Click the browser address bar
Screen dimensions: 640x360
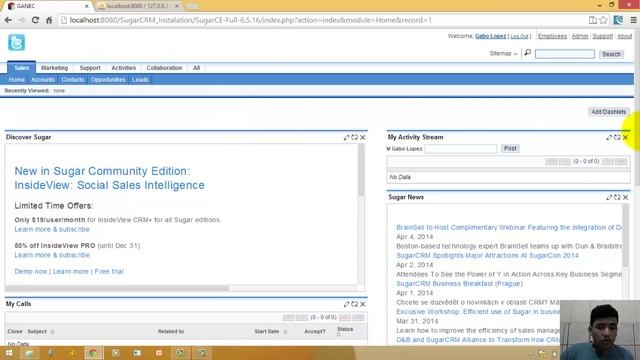click(x=322, y=20)
